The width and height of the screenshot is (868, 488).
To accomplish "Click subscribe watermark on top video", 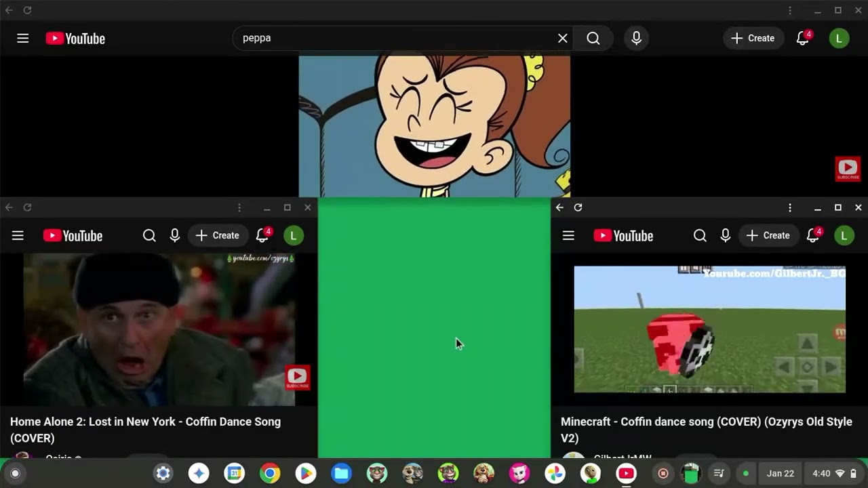I will point(848,169).
